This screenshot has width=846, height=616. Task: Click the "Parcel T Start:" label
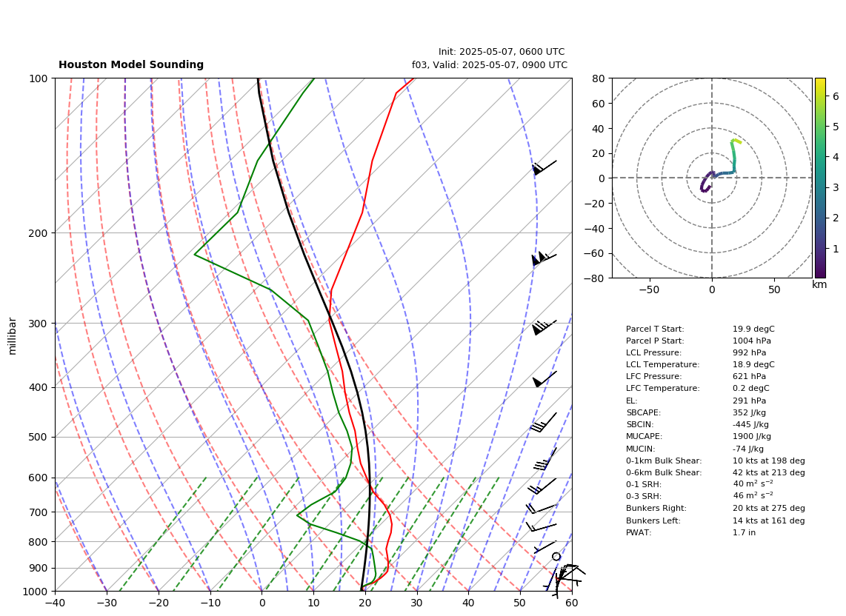click(654, 329)
